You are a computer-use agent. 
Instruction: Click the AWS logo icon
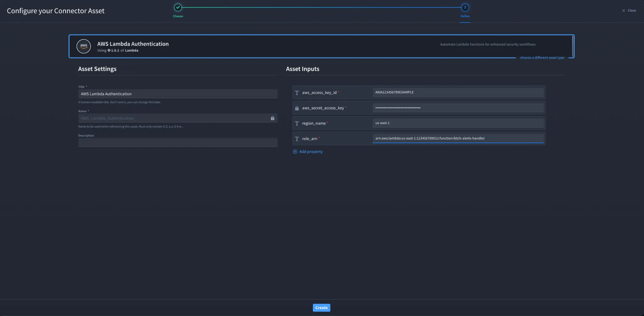84,46
